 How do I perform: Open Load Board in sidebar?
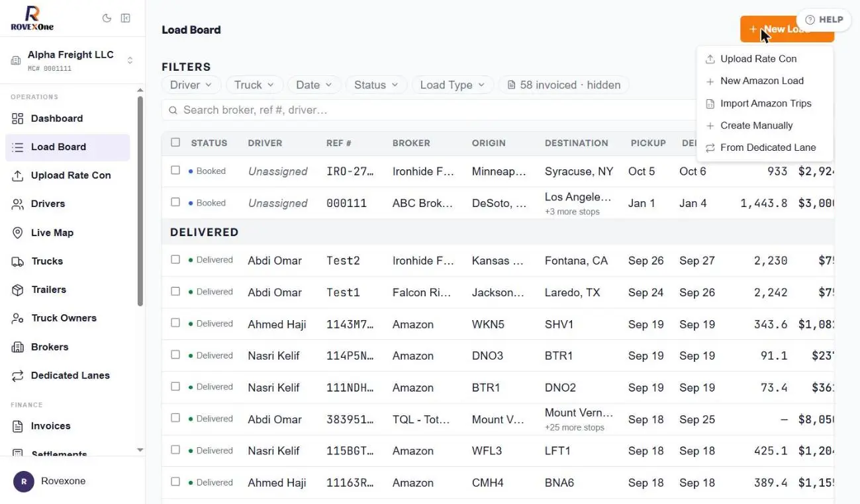pos(68,147)
